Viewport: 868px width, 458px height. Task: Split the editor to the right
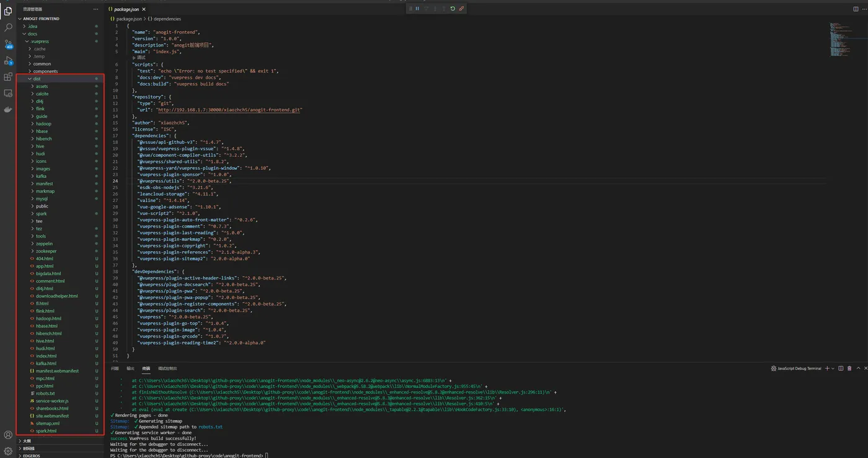tap(856, 9)
